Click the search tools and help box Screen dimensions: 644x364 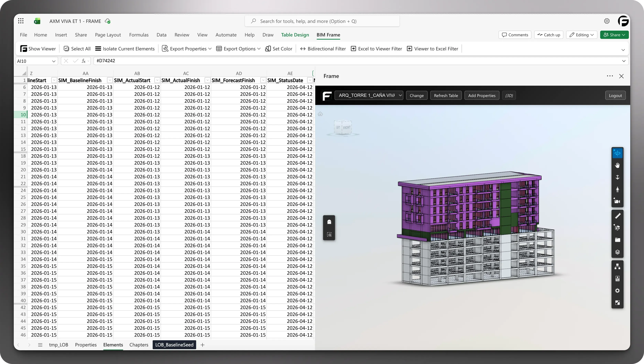(x=322, y=21)
